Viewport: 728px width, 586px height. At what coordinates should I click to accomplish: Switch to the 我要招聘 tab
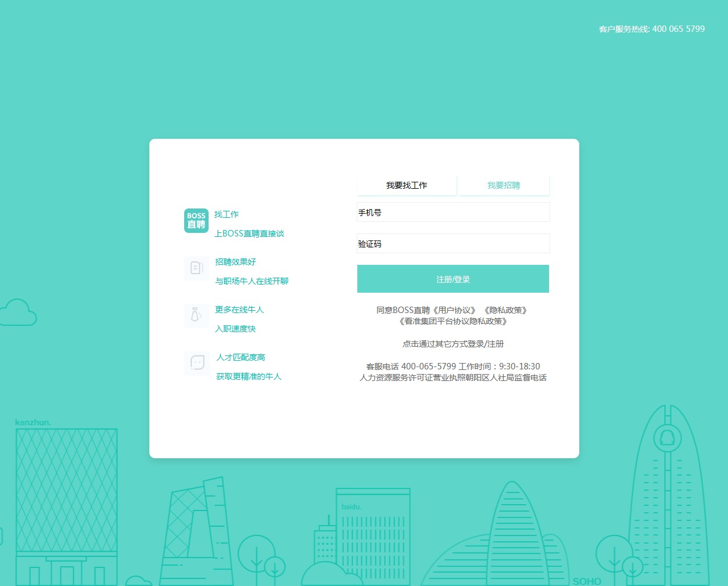(x=504, y=185)
